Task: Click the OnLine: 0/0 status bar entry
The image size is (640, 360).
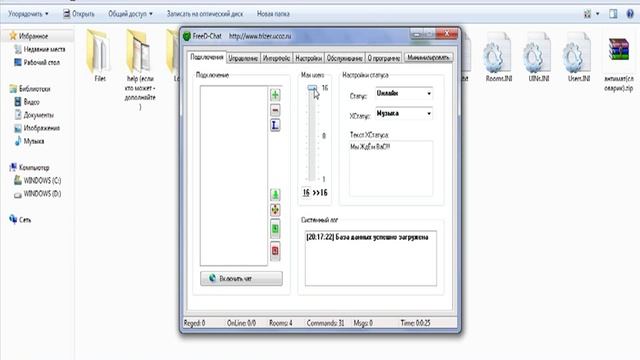Action: [x=241, y=323]
